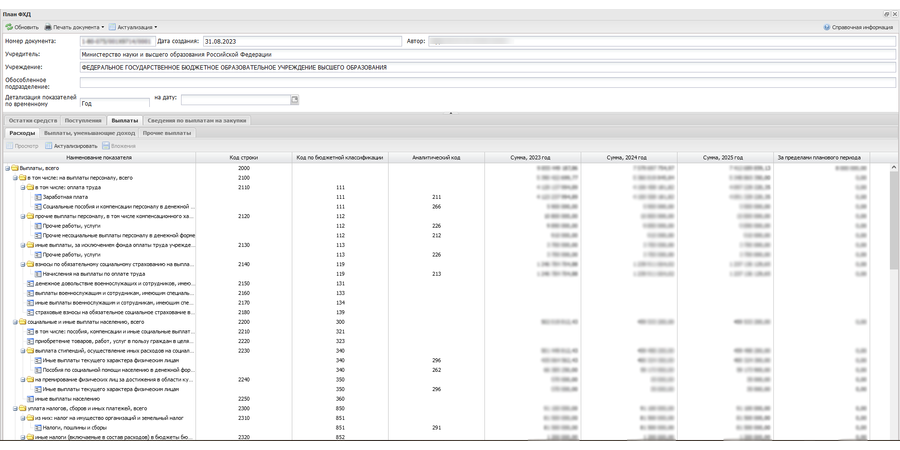The height and width of the screenshot is (450, 900).
Task: Open Сведения по выплатам на закупки tab
Action: (197, 121)
